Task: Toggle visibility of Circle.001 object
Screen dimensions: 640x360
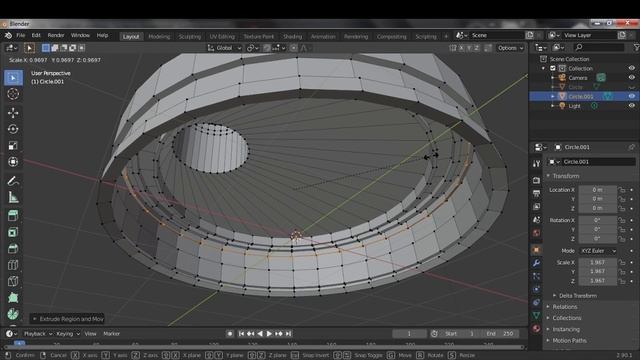Action: tap(631, 96)
